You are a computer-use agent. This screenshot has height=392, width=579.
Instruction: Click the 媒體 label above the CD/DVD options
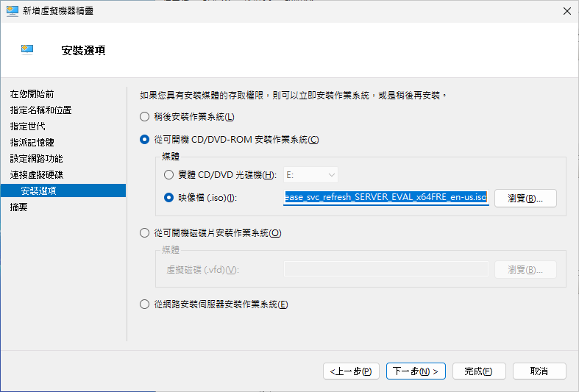coord(171,157)
